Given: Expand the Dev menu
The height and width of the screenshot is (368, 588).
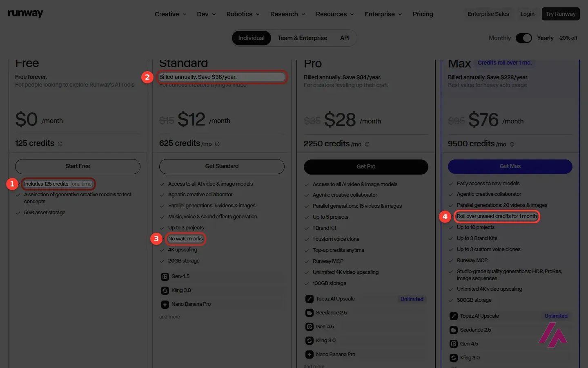Looking at the screenshot, I should click(x=206, y=14).
